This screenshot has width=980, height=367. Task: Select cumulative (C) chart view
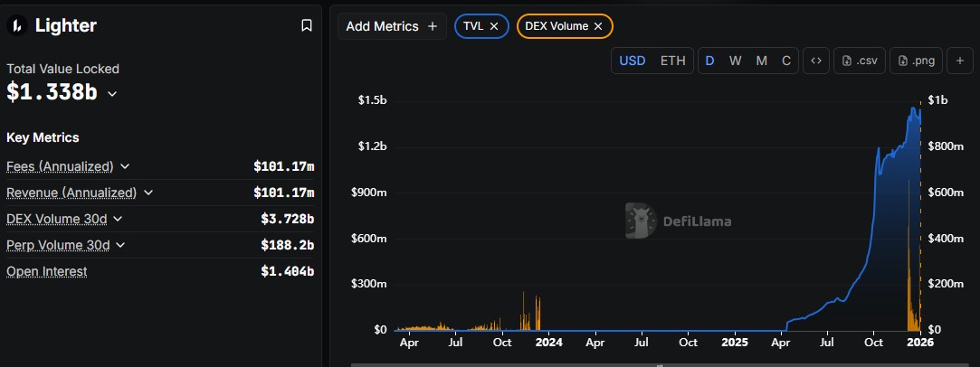coord(786,61)
